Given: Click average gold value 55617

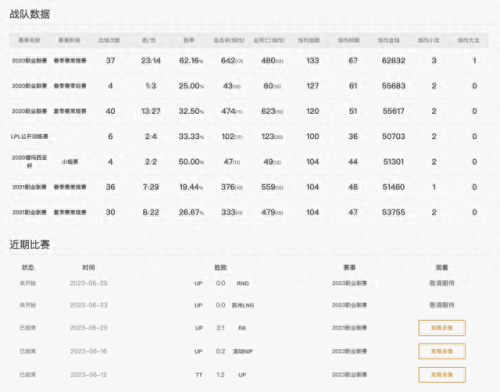Looking at the screenshot, I should pos(393,111).
